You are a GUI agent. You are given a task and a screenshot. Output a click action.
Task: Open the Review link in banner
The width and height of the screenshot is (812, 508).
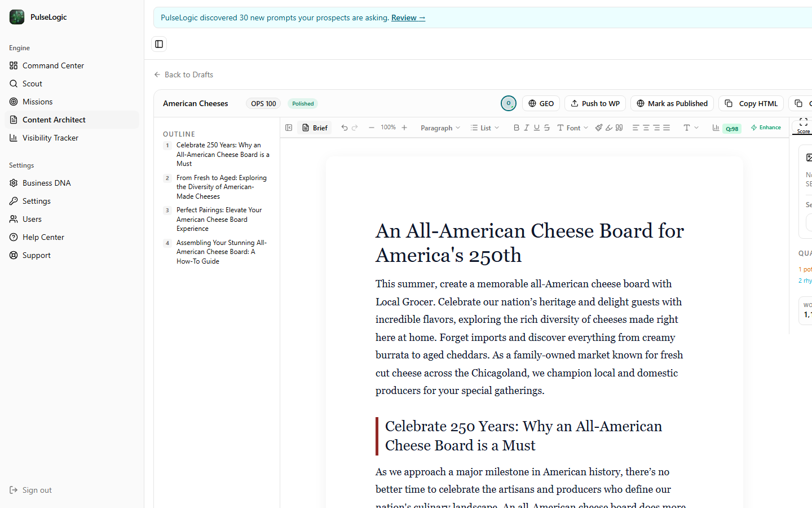[408, 17]
